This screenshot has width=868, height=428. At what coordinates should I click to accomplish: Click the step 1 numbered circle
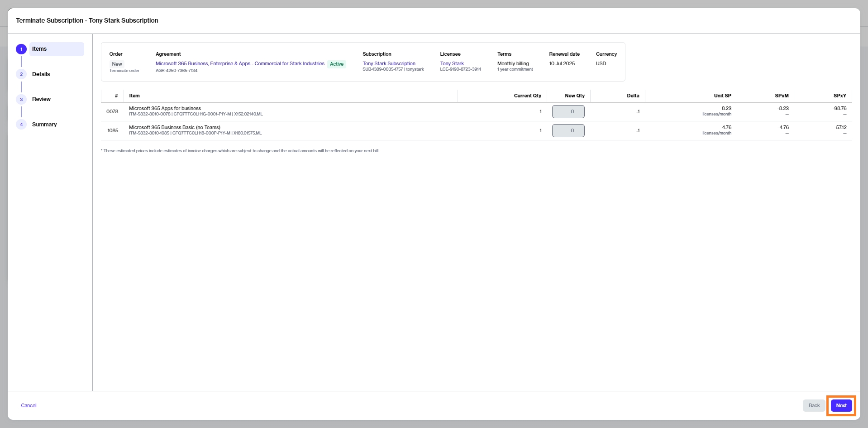[21, 49]
